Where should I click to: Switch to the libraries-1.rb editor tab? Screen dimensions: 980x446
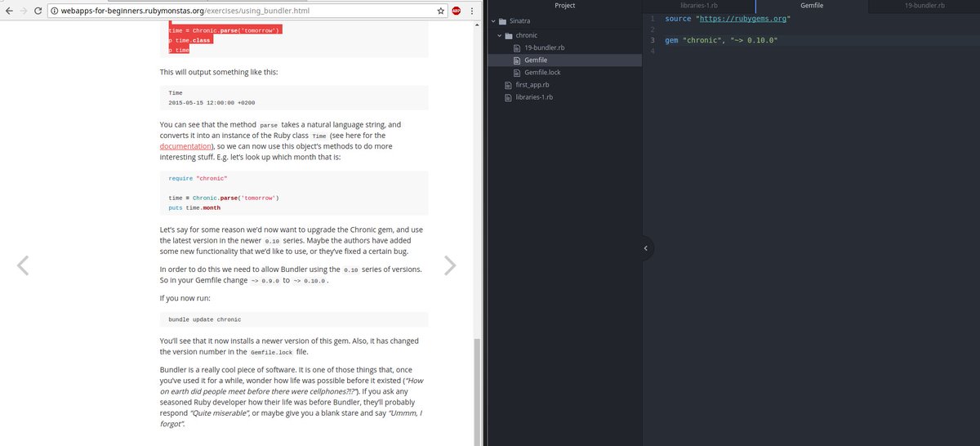(698, 6)
